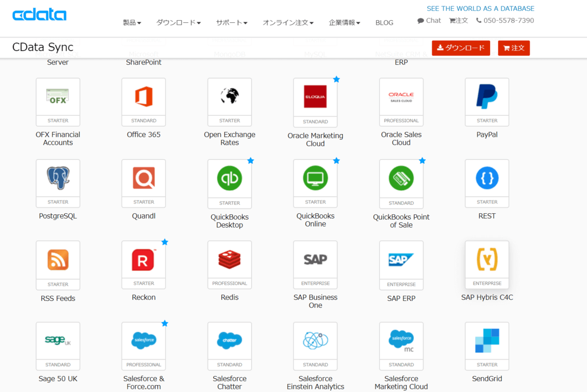
Task: Expand the ダウンロード navigation menu
Action: [x=178, y=22]
